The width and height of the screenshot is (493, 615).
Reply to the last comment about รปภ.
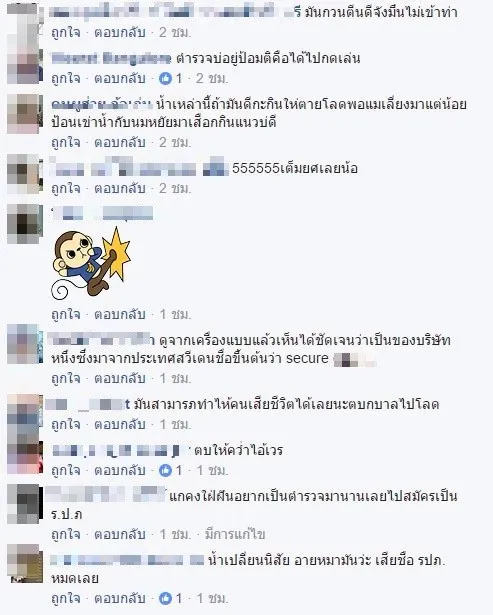(x=120, y=598)
